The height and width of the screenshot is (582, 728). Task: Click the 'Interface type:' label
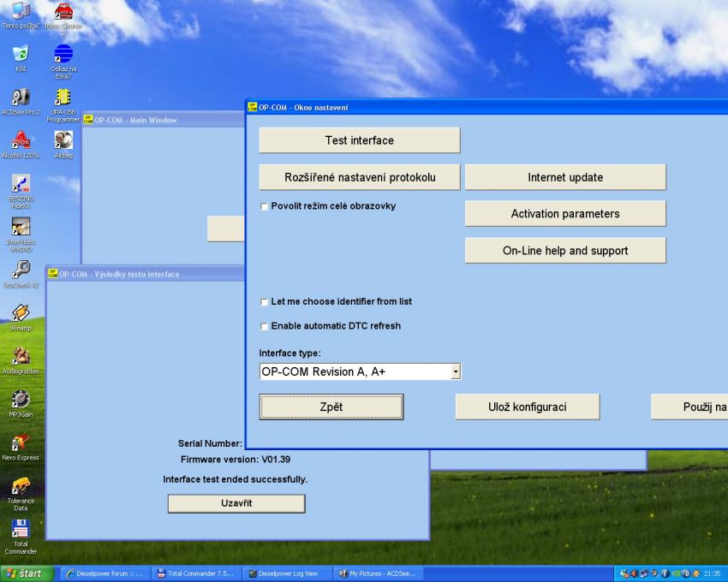(289, 353)
